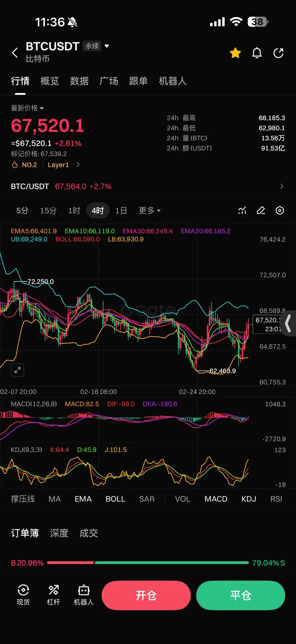Tap the buy/sell ratio bar

148,563
